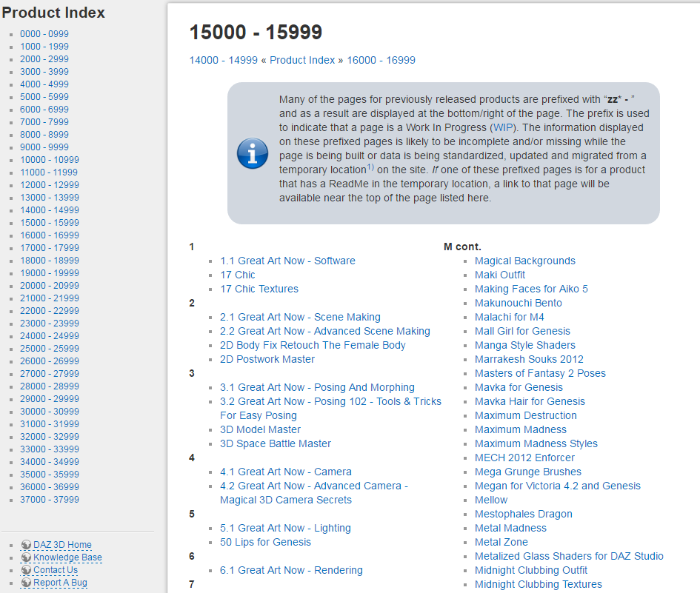Open 2D Body Fix Retouch The Female Body
The image size is (700, 593).
pyautogui.click(x=313, y=345)
